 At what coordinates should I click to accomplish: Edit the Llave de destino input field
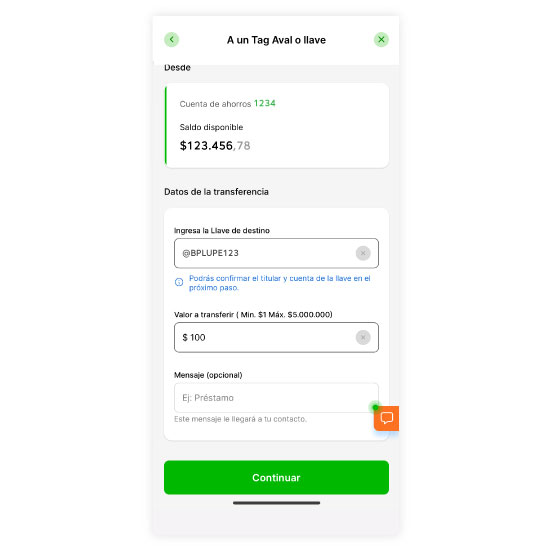pyautogui.click(x=276, y=253)
